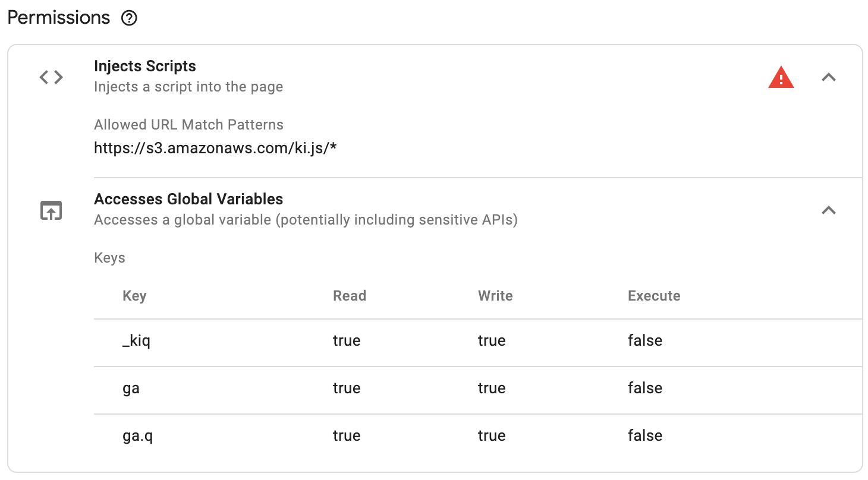868x480 pixels.
Task: Click the Permissions help question-mark icon
Action: point(129,18)
